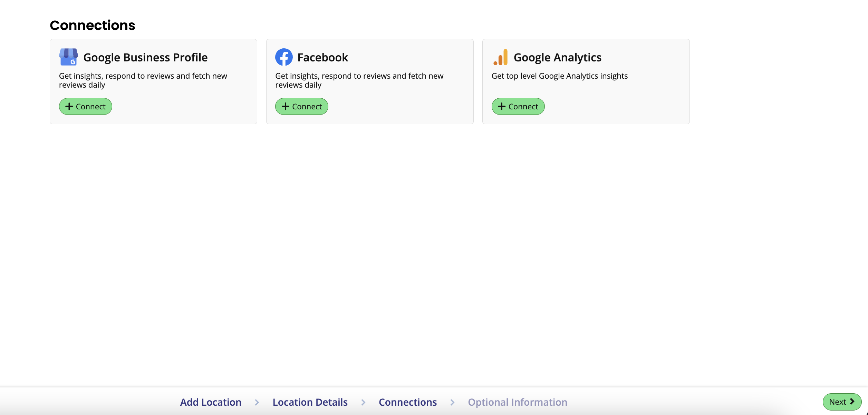
Task: Click the Google Analytics card title
Action: pyautogui.click(x=557, y=57)
